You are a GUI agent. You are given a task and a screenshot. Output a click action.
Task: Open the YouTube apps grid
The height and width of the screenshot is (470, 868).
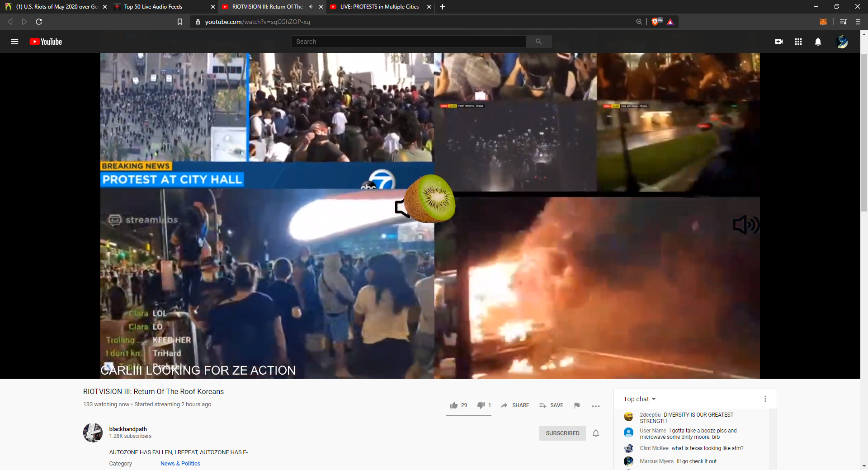[x=798, y=42]
